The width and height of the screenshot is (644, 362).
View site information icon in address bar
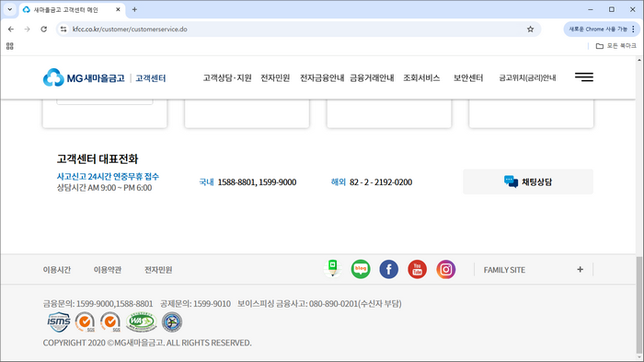pos(63,29)
